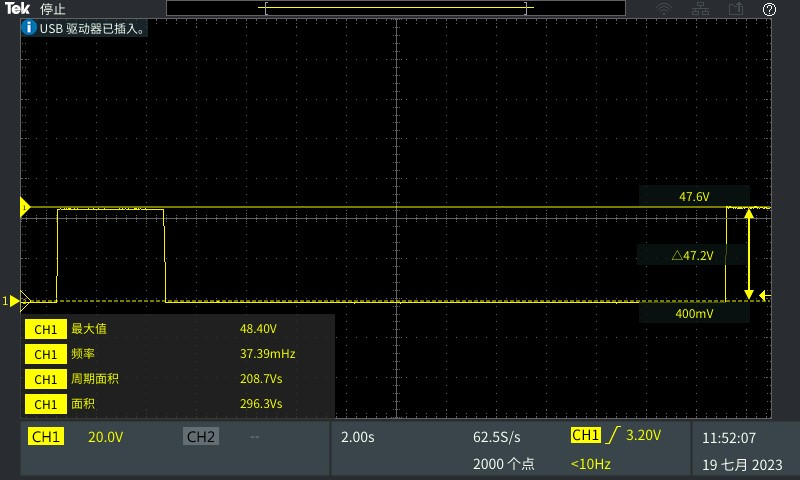Image resolution: width=800 pixels, height=480 pixels.
Task: Click the trigger level arrow on right edge
Action: tap(764, 295)
